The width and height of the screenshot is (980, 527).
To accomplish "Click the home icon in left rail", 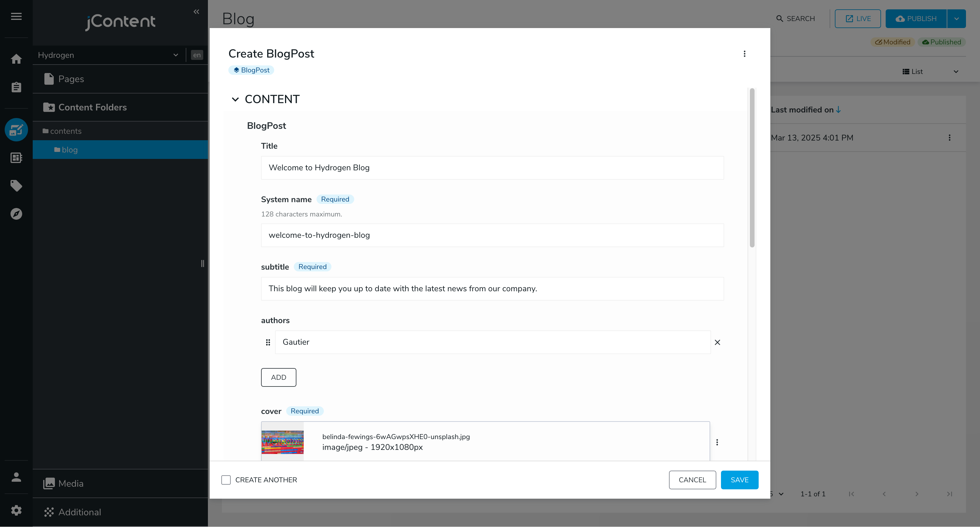I will point(16,59).
